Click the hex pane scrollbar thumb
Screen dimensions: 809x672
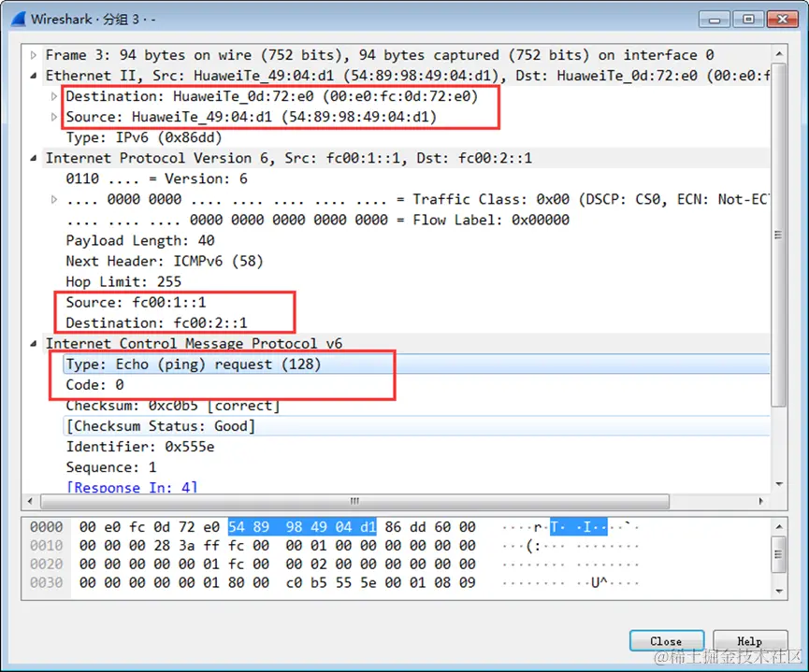point(778,554)
